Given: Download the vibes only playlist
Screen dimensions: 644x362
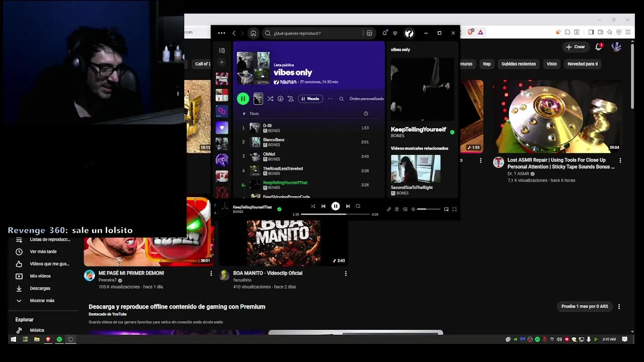Looking at the screenshot, I should point(280,99).
